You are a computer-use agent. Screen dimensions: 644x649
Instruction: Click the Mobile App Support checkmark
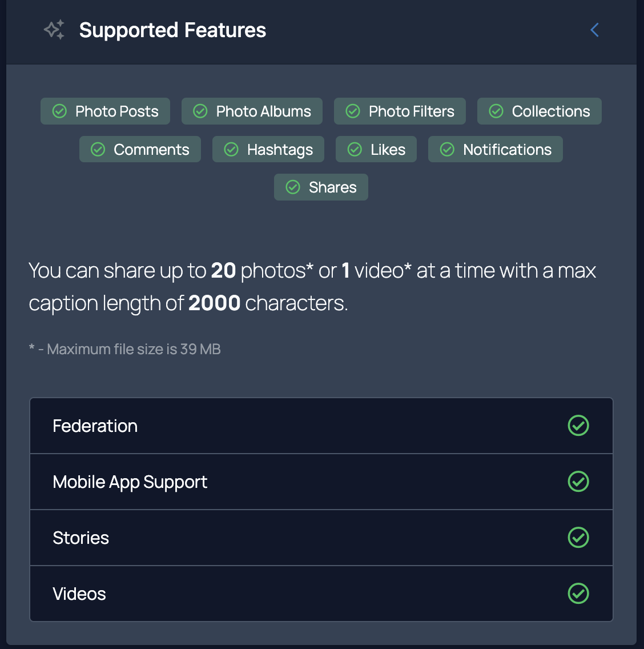(x=578, y=482)
